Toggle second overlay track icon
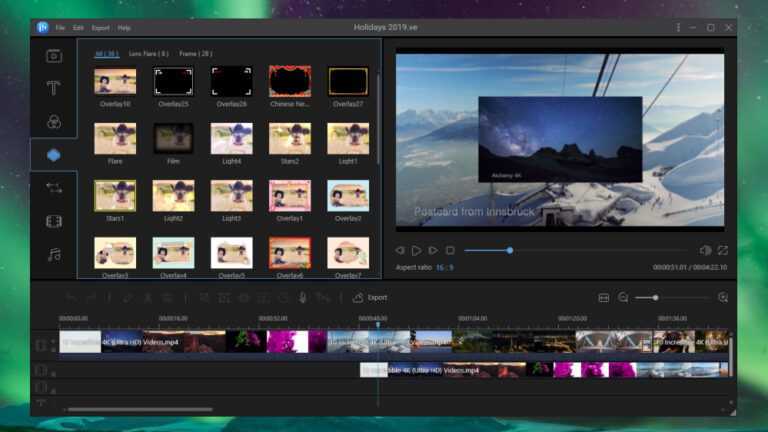 tap(41, 371)
